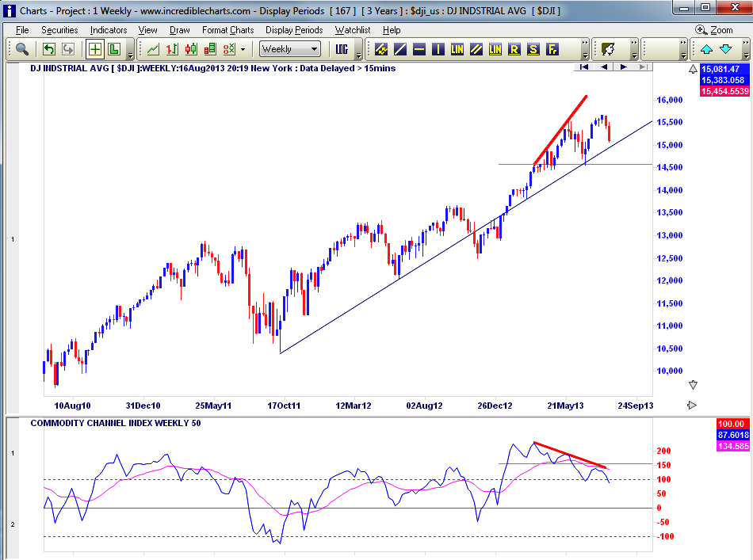
Task: Click the 16,000 price axis label
Action: click(x=670, y=100)
